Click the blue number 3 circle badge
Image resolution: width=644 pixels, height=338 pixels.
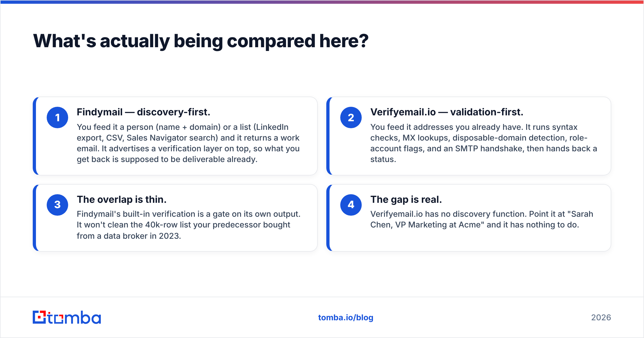click(x=57, y=205)
